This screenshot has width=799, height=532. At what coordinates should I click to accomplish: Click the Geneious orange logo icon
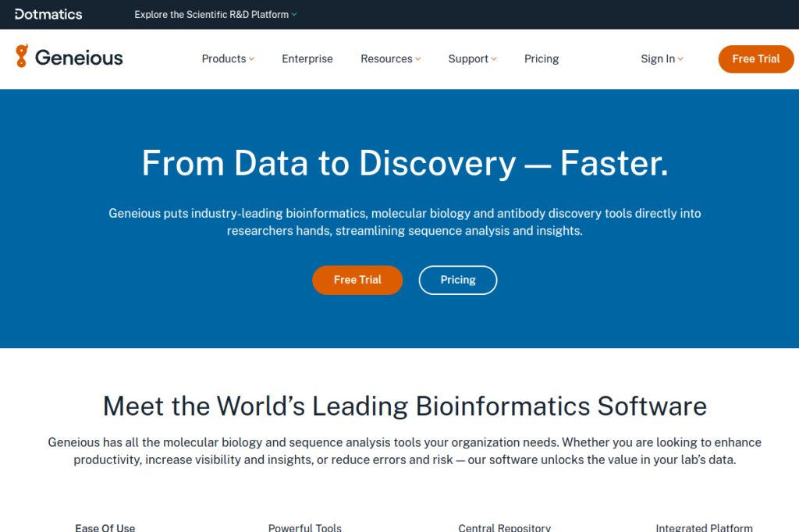click(x=21, y=55)
